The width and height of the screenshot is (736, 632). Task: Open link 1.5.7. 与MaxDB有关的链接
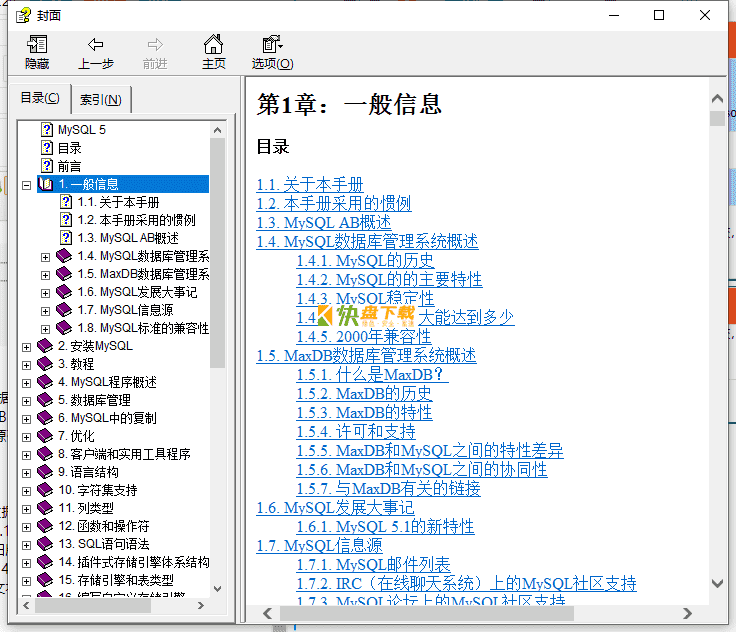(389, 489)
